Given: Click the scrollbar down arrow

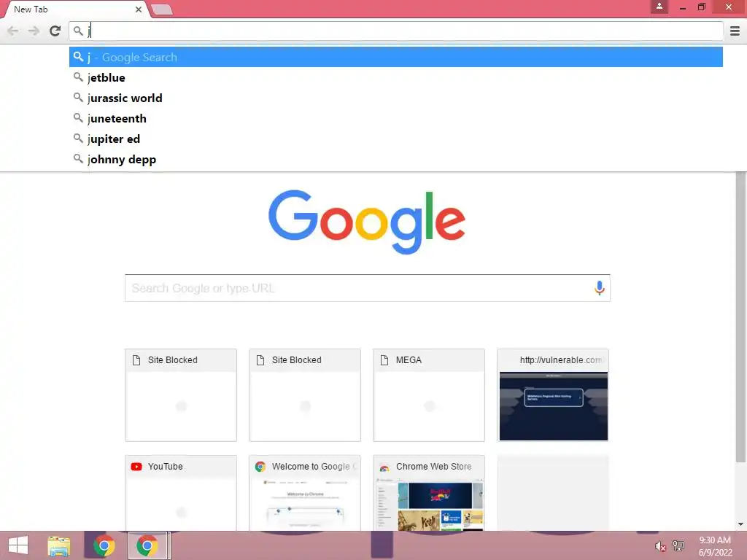Looking at the screenshot, I should [x=740, y=524].
